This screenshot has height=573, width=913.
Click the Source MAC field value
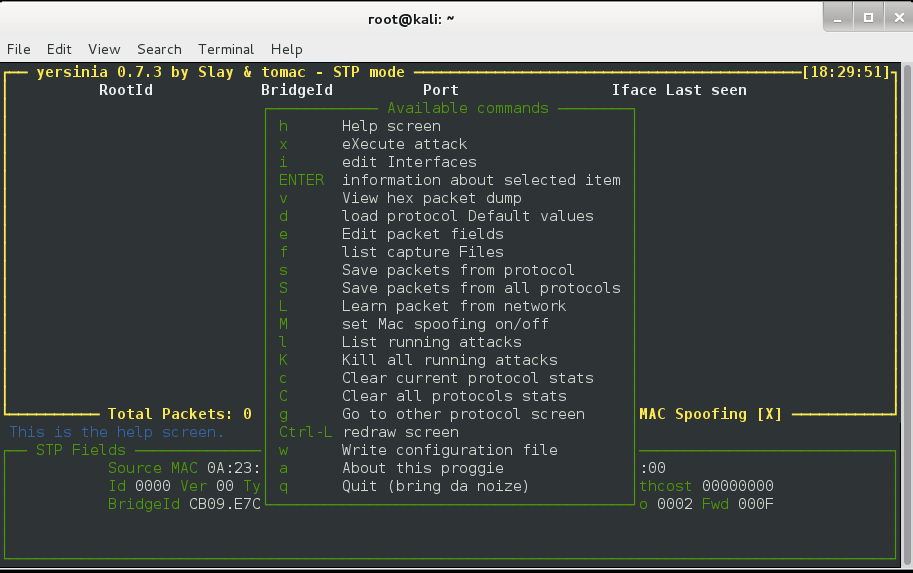pos(234,468)
